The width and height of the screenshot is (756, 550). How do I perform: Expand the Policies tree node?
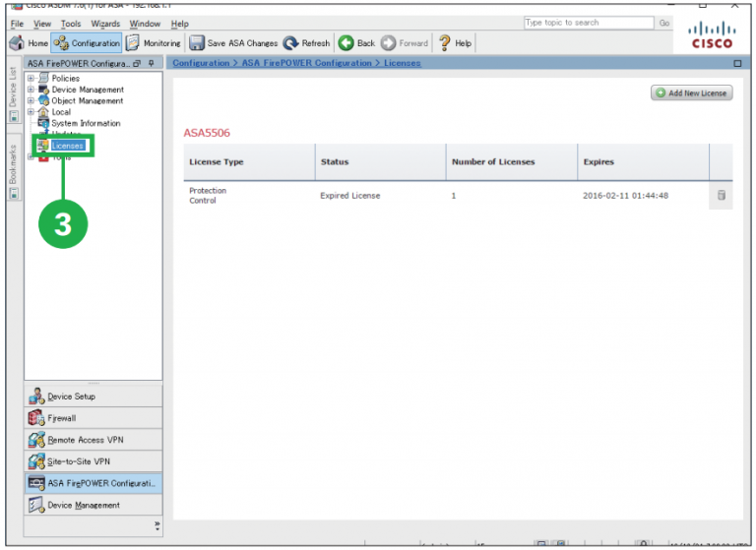point(31,78)
